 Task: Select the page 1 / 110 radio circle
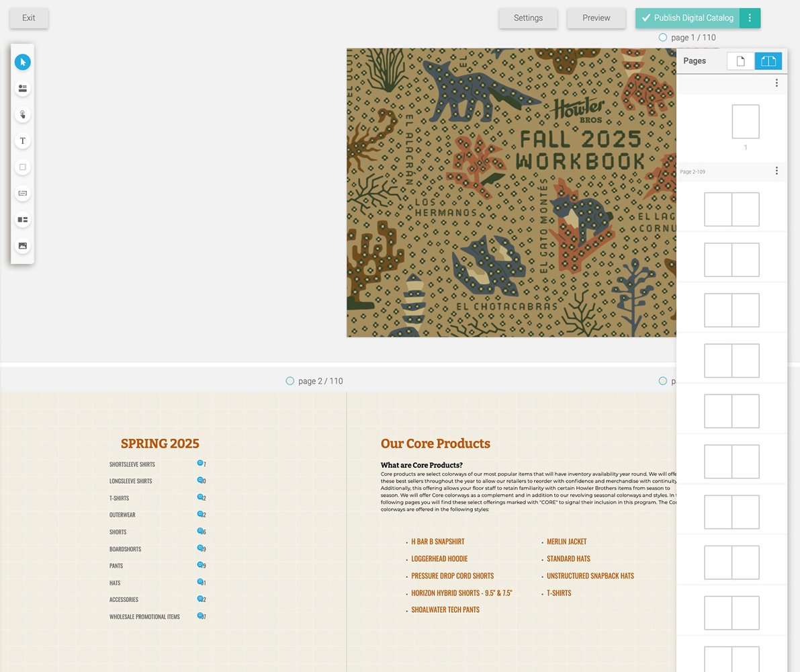point(663,37)
